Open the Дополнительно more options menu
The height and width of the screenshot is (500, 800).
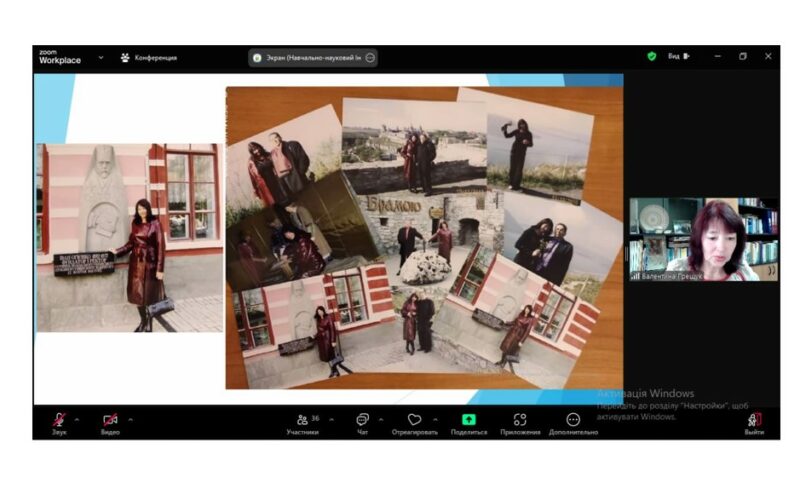pyautogui.click(x=573, y=421)
